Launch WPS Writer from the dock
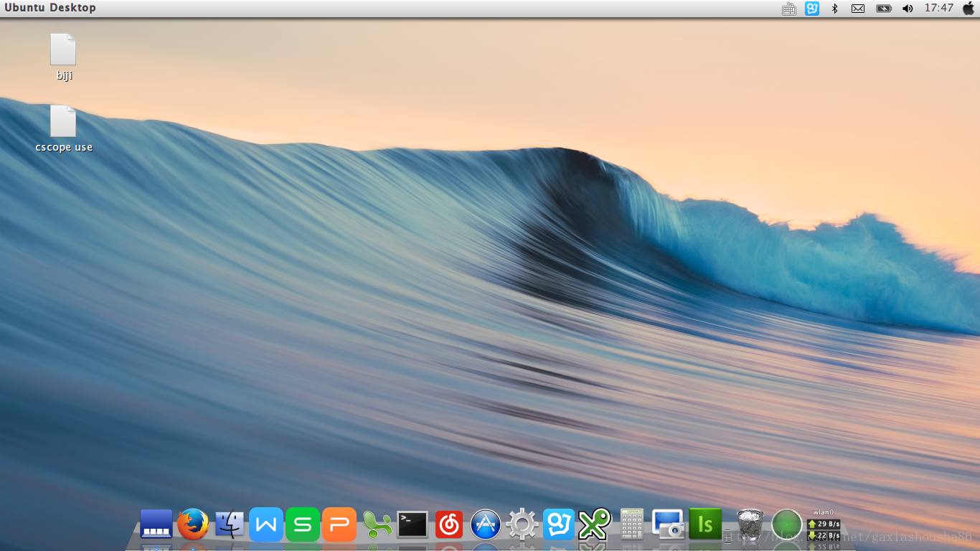 266,524
